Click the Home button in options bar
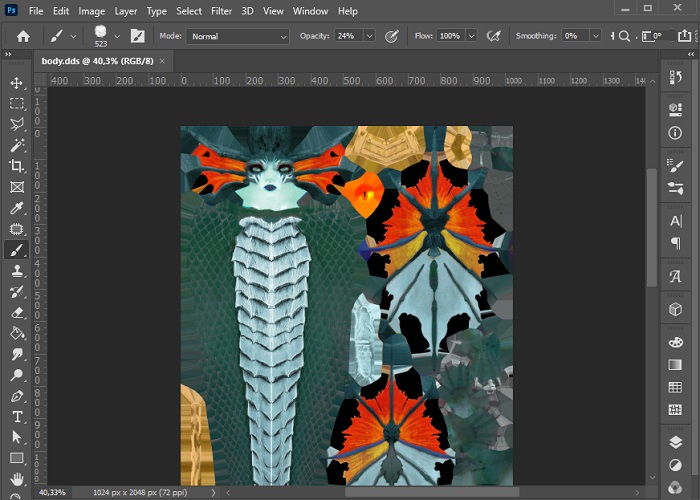 tap(23, 36)
